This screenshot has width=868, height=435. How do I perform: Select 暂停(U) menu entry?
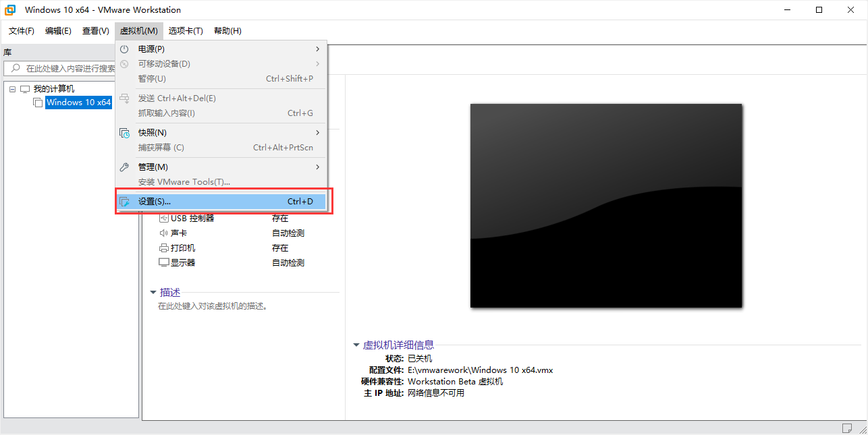[222, 79]
